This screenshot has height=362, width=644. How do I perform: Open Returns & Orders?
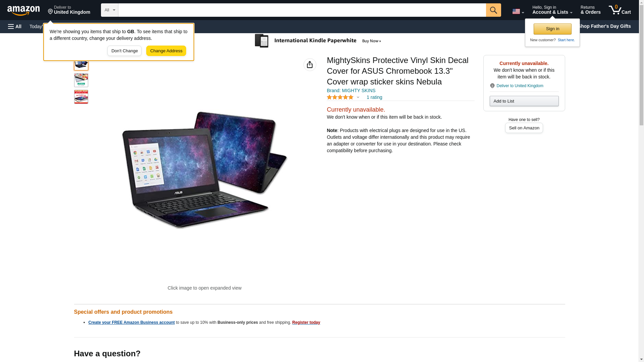point(590,10)
